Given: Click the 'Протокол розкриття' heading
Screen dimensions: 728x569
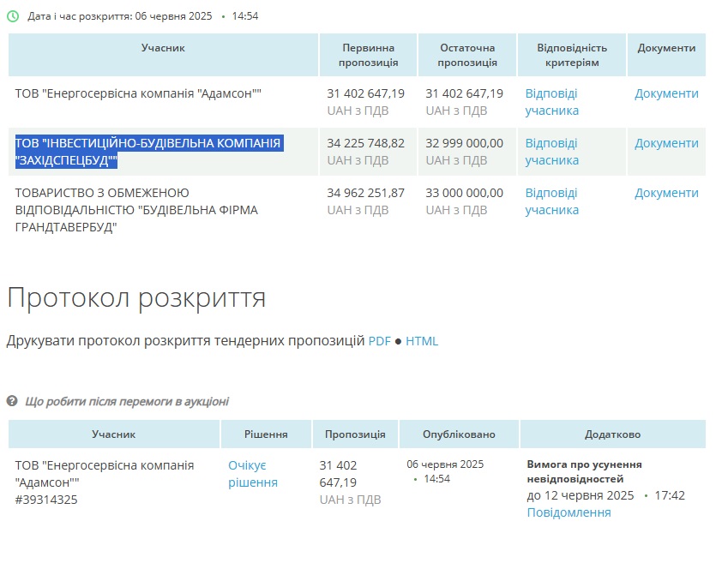Looking at the screenshot, I should [136, 297].
